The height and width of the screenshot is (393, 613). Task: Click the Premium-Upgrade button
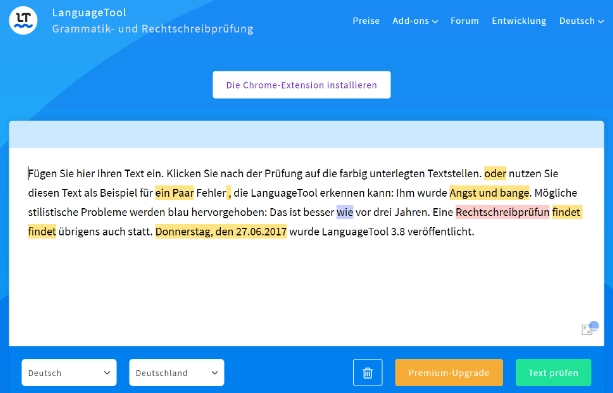coord(449,373)
